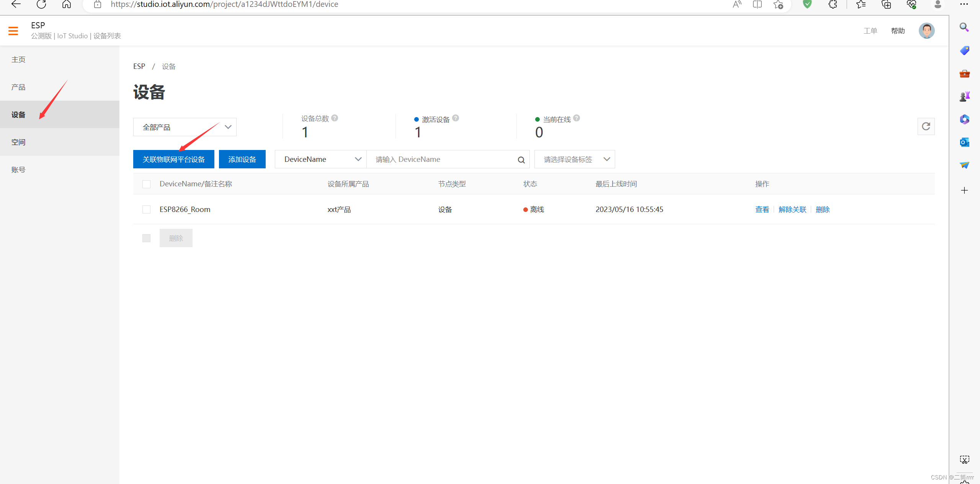Check the select-all header checkbox
980x484 pixels.
click(x=146, y=184)
